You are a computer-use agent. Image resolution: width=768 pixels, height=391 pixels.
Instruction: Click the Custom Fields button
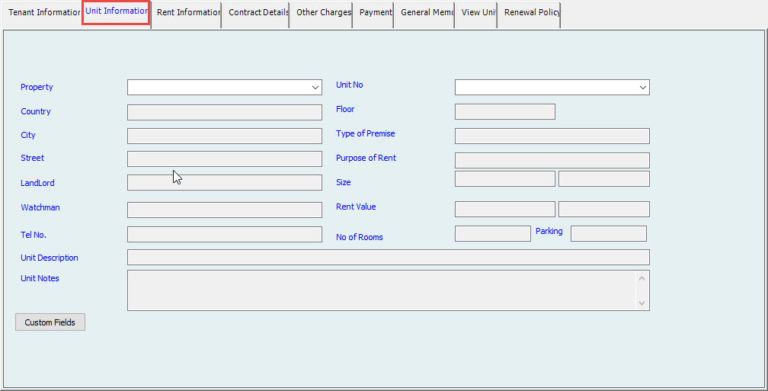pyautogui.click(x=50, y=322)
